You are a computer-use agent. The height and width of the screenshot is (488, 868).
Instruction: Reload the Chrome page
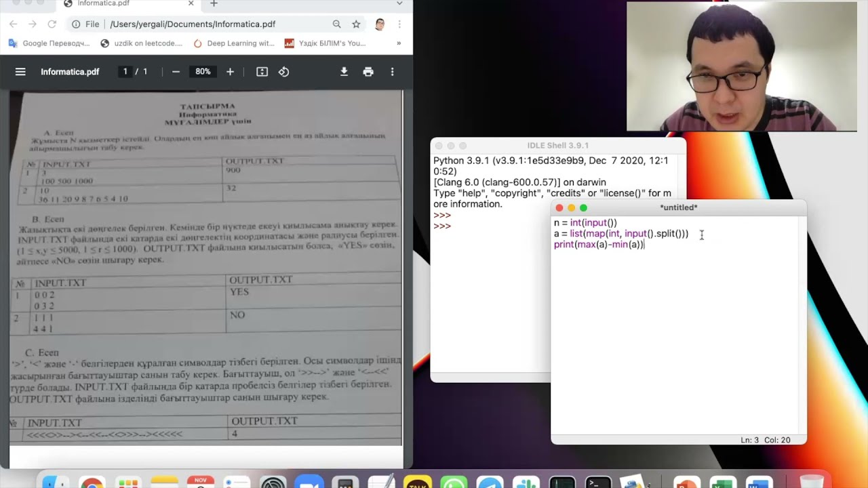[x=52, y=24]
